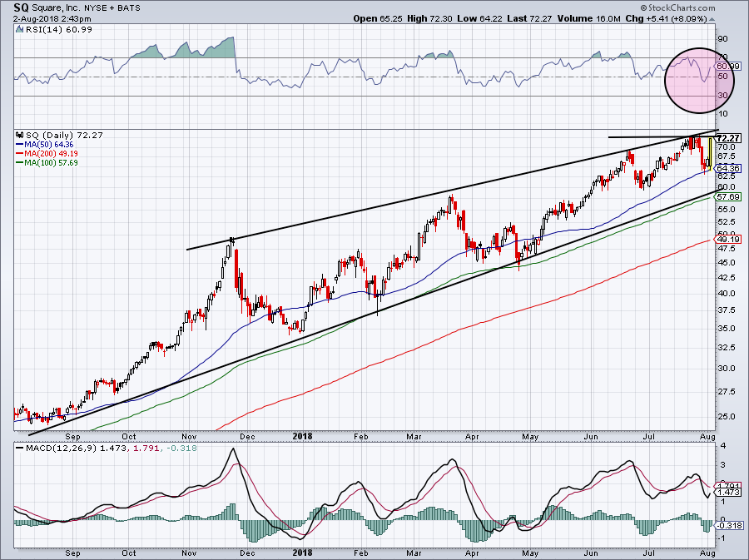The height and width of the screenshot is (560, 749).
Task: Click the red MA(200) legend line marker
Action: point(20,153)
